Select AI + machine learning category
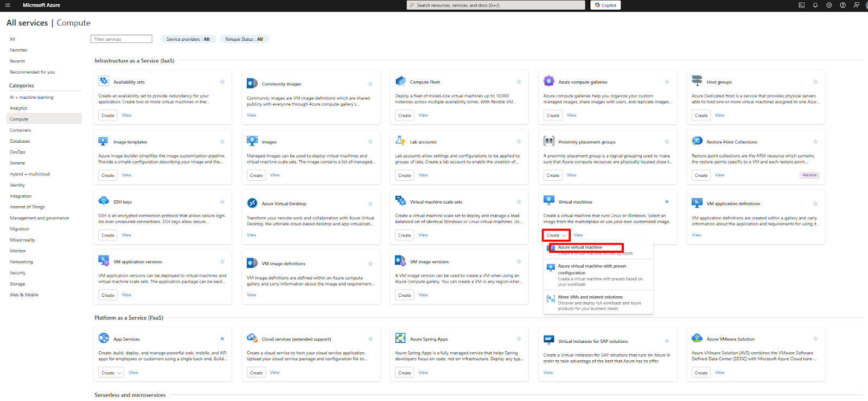The height and width of the screenshot is (401, 868). [31, 97]
